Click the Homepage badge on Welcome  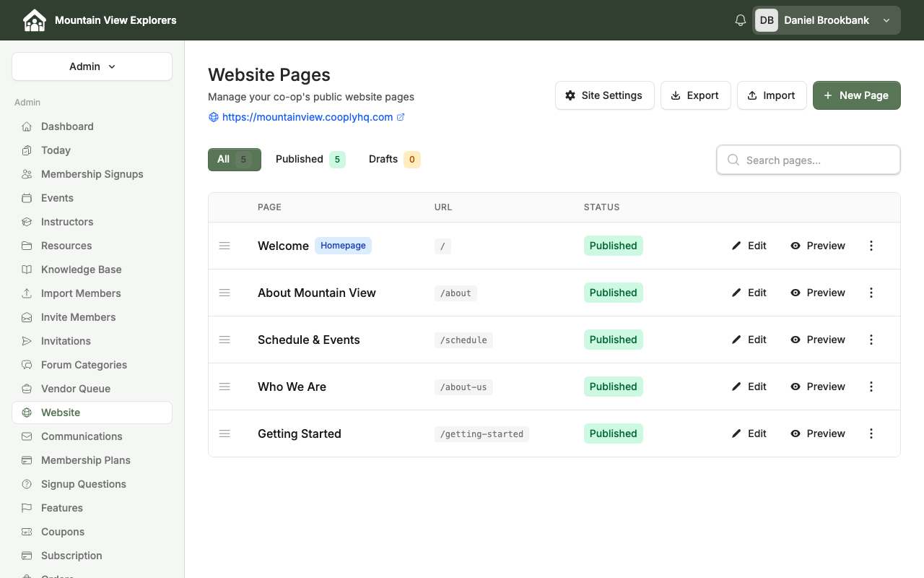[x=343, y=246]
